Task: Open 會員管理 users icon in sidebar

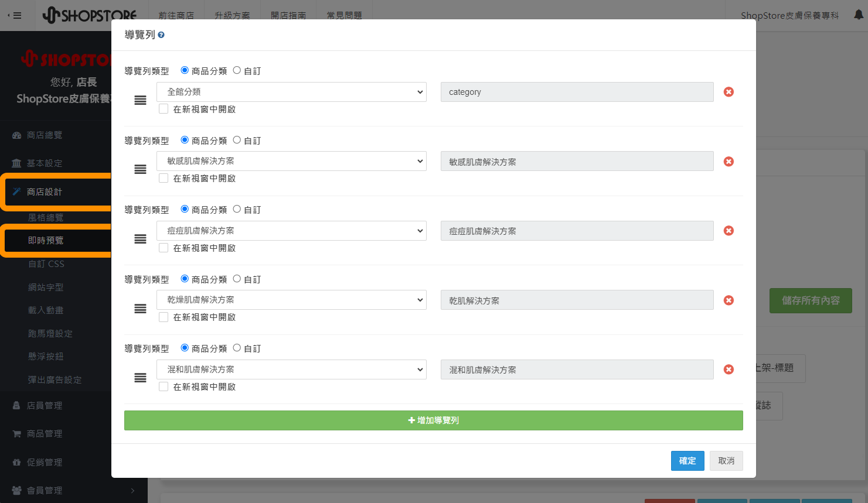Action: (16, 490)
